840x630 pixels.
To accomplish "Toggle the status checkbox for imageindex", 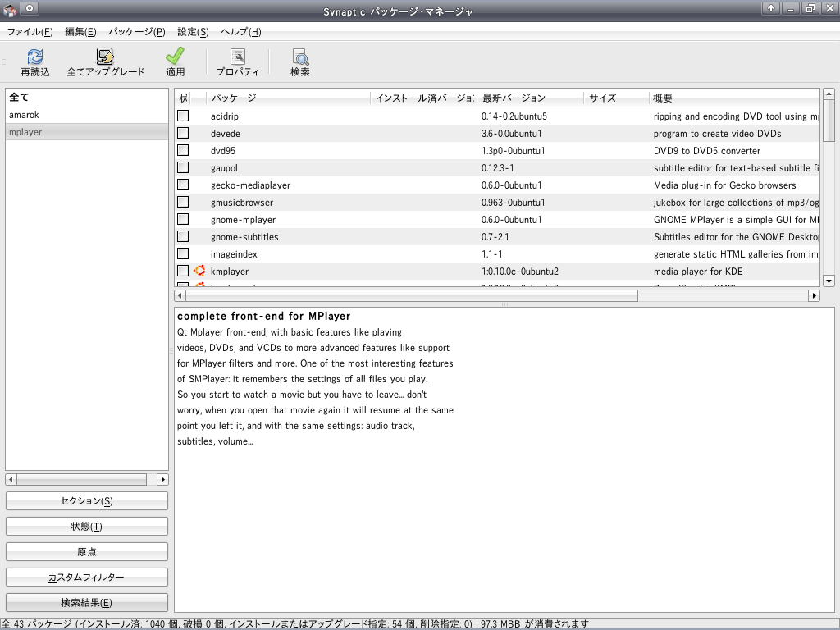I will click(x=183, y=253).
